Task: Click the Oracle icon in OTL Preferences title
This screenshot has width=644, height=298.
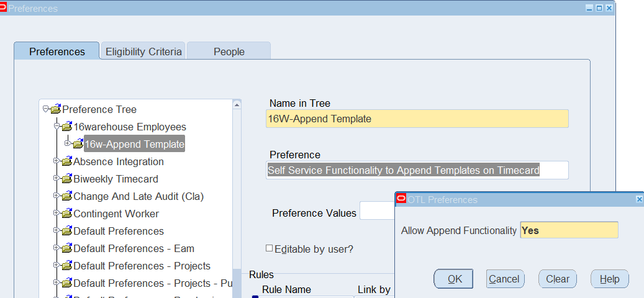Action: (401, 199)
